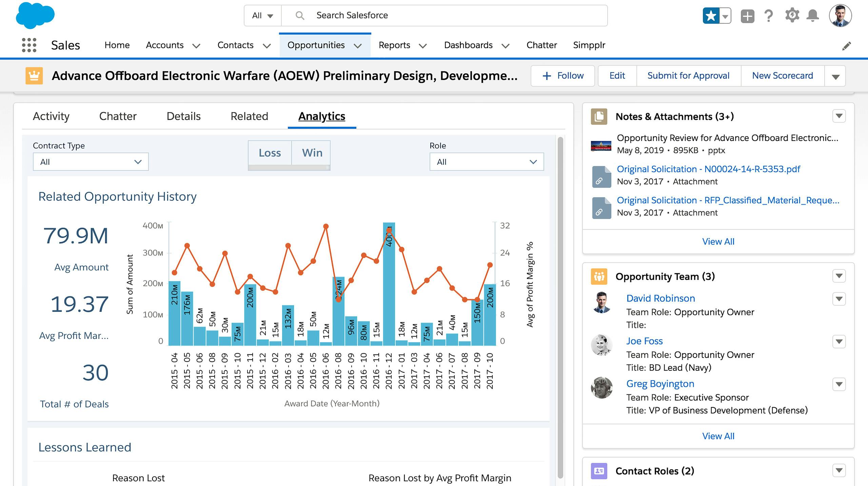Click the Edit button
868x486 pixels.
click(617, 76)
